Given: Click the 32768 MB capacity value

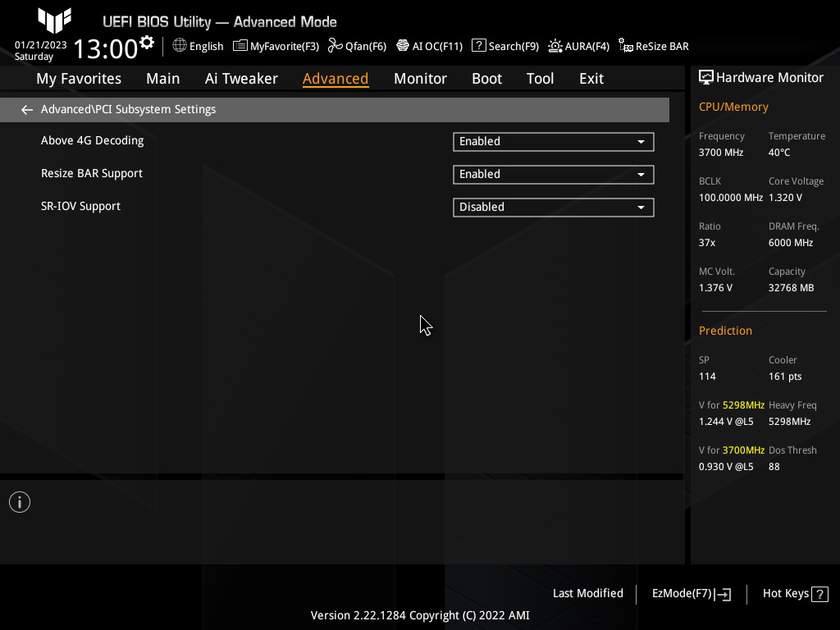Looking at the screenshot, I should [x=791, y=288].
